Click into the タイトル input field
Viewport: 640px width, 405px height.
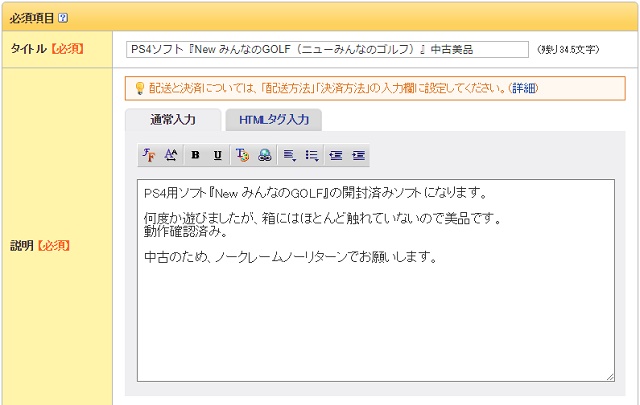point(327,49)
